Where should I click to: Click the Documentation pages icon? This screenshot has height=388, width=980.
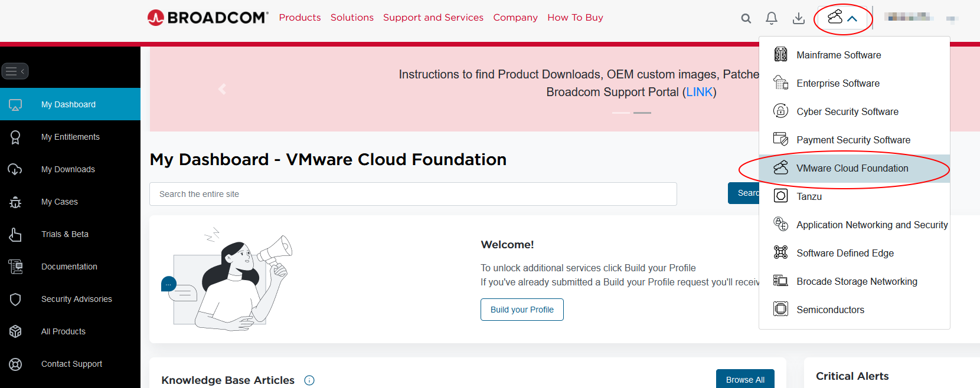[15, 267]
